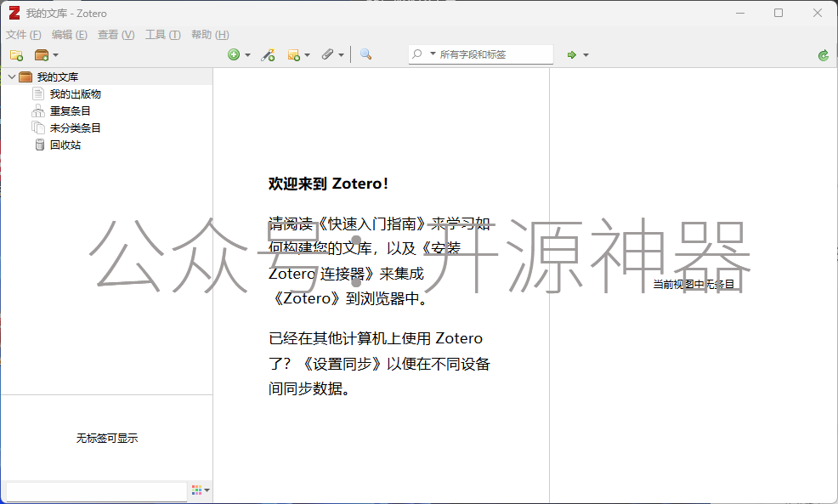Focus the tag filter input box
This screenshot has height=504, width=838.
point(97,490)
